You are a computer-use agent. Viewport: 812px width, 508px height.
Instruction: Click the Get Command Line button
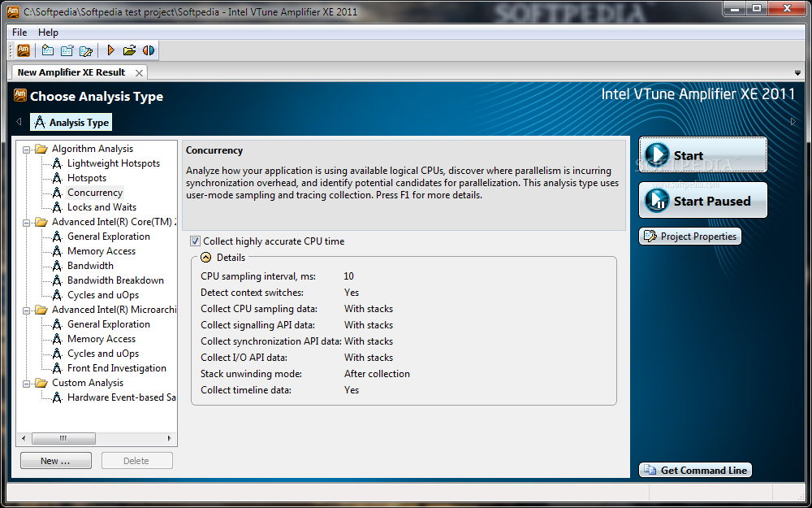[x=696, y=470]
